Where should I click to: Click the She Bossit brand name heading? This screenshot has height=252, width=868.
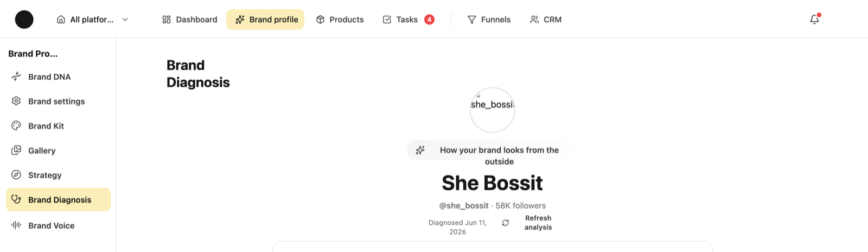coord(492,183)
